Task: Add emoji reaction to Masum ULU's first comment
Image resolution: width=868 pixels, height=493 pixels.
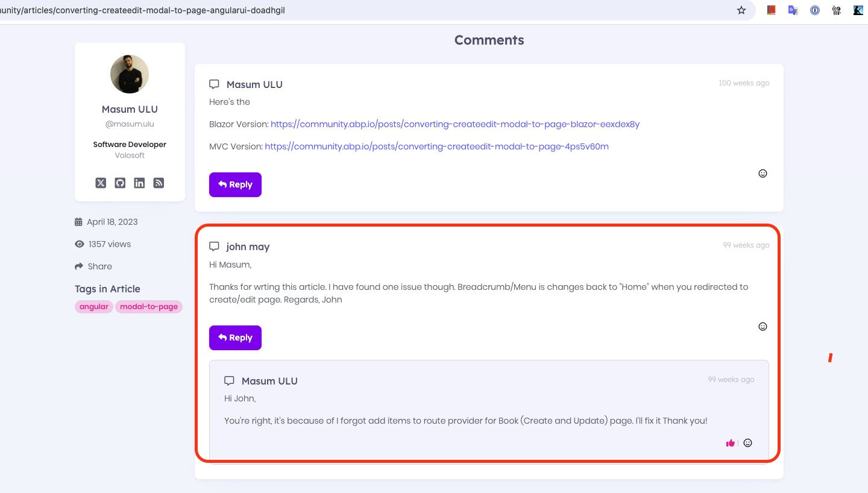Action: (763, 174)
